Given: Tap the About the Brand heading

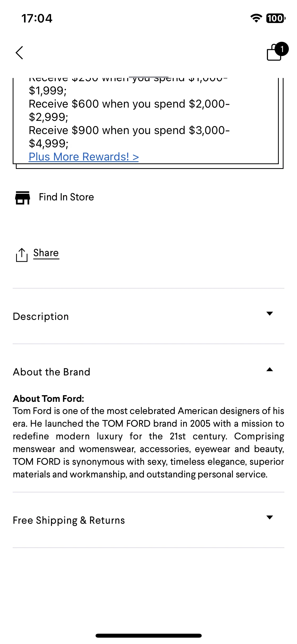Looking at the screenshot, I should 52,372.
